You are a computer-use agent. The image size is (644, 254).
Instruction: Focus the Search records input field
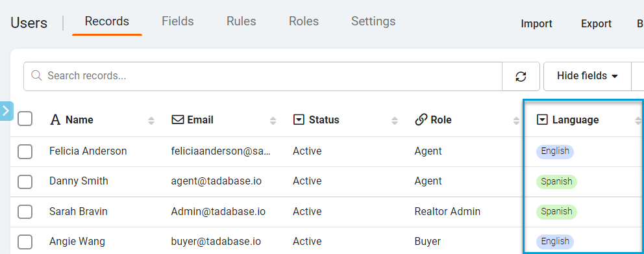point(263,76)
